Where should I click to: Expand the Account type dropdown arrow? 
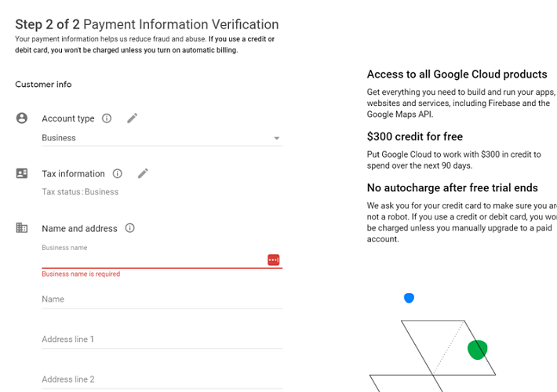tap(276, 139)
